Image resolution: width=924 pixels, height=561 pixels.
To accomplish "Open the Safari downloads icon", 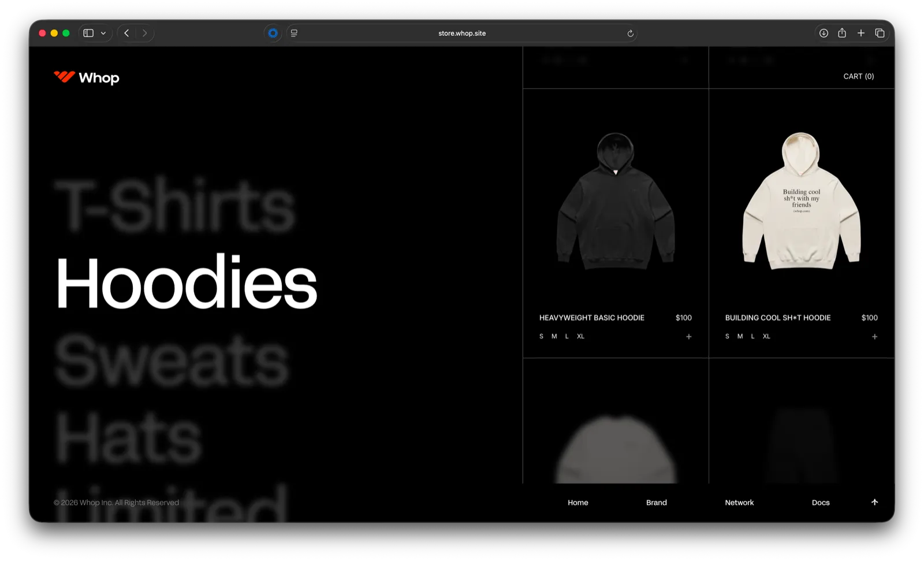I will coord(824,33).
